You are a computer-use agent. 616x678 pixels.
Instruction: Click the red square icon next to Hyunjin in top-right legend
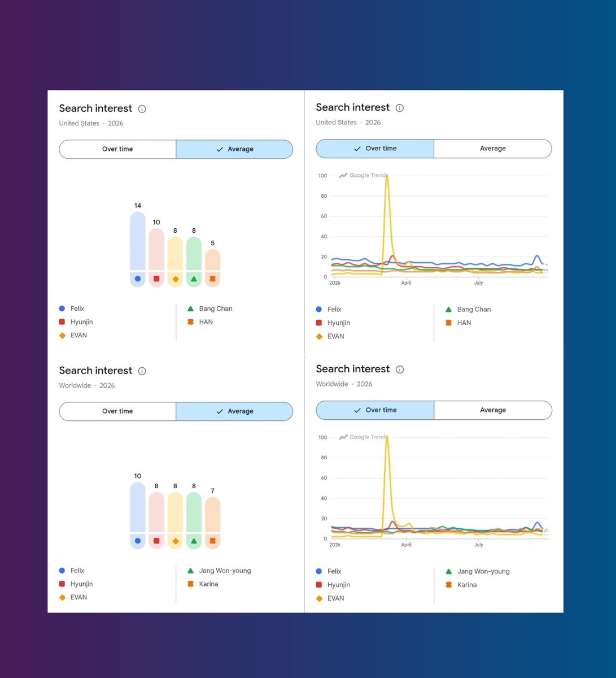(319, 323)
